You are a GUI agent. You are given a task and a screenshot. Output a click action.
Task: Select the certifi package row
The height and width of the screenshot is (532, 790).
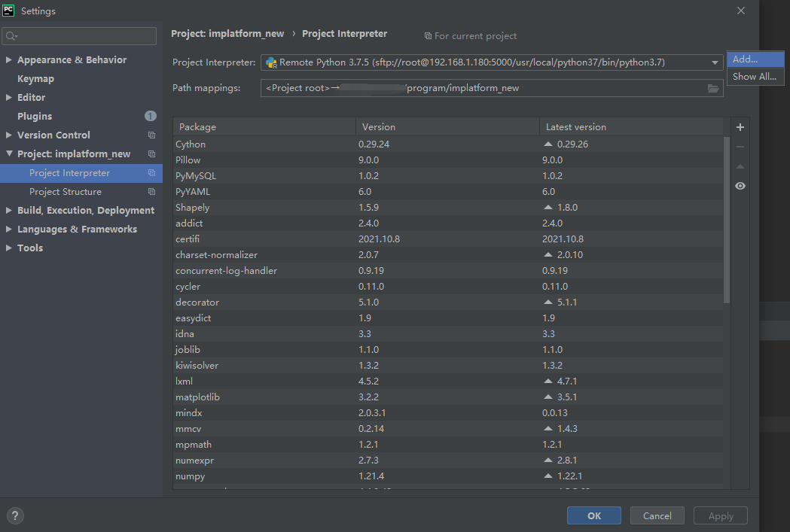tap(448, 239)
